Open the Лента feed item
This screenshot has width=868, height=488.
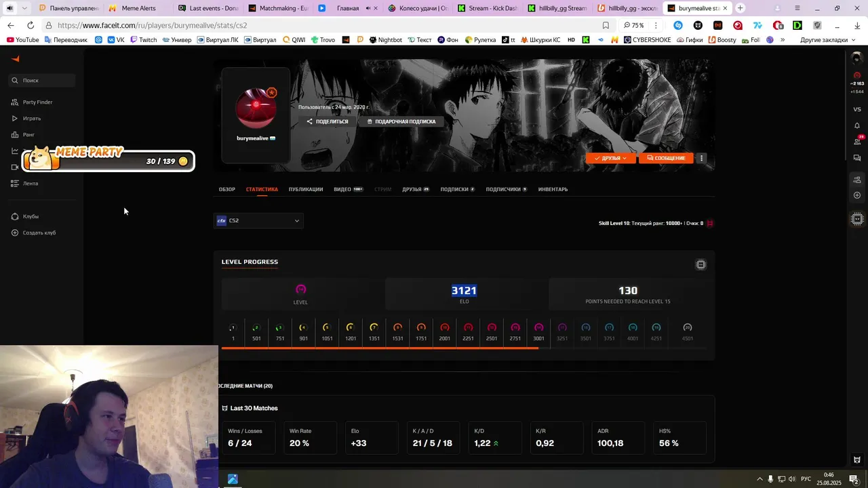[25, 184]
